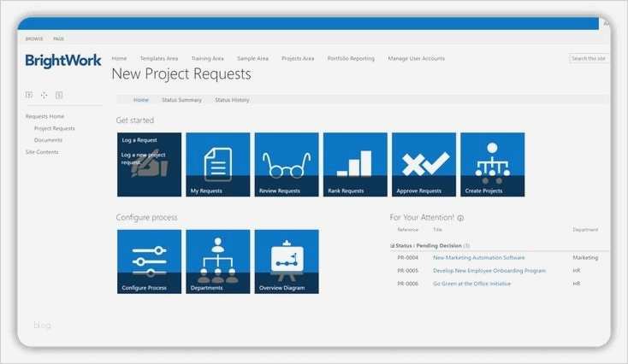The height and width of the screenshot is (364, 628).
Task: Open the Approve Requests tile
Action: coord(424,164)
